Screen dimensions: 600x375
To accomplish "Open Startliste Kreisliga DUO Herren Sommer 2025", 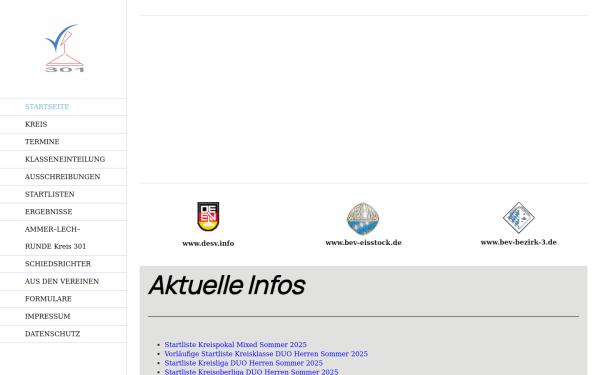I will [x=243, y=363].
